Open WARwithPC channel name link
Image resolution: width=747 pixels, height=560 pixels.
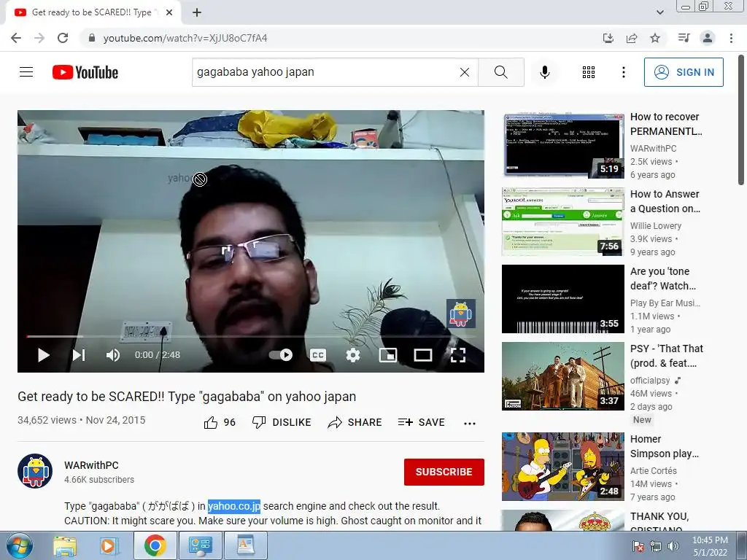coord(91,465)
